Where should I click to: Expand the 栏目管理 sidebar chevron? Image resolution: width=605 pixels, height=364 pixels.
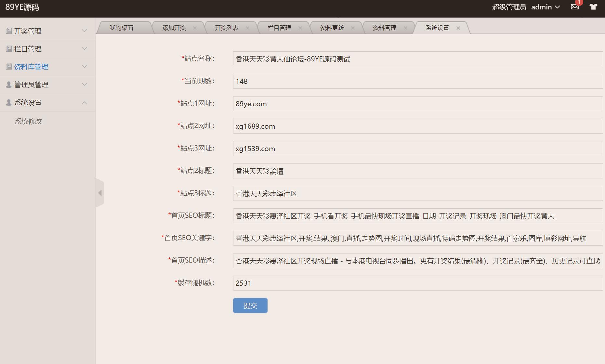(85, 49)
